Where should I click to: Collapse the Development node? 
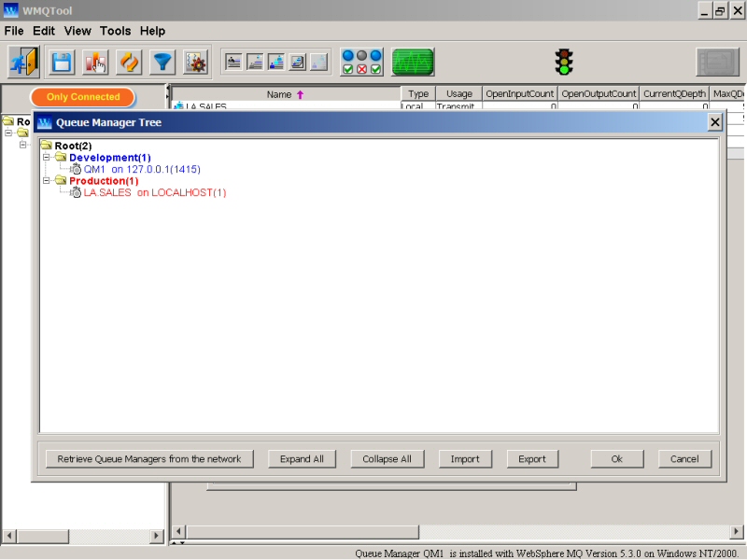(46, 157)
